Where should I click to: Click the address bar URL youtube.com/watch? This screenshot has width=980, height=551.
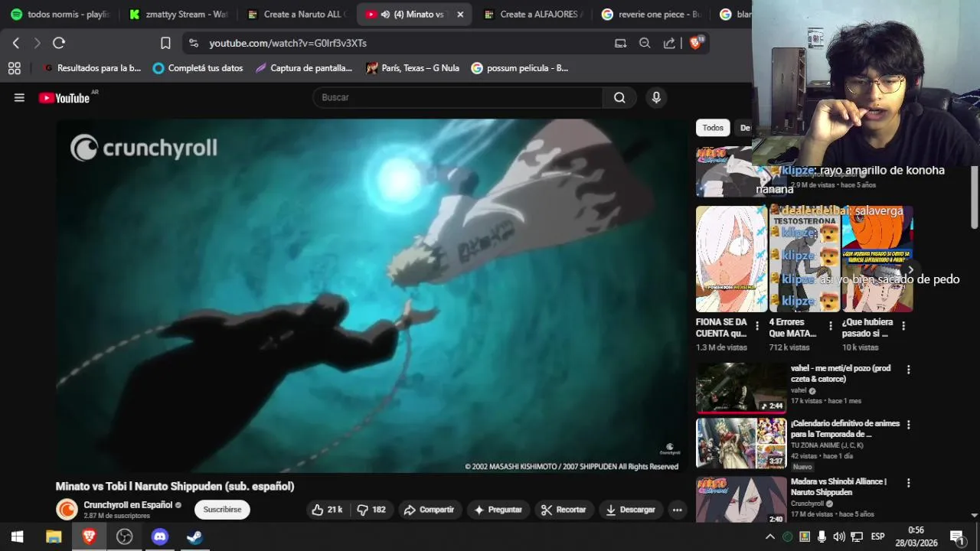tap(288, 44)
